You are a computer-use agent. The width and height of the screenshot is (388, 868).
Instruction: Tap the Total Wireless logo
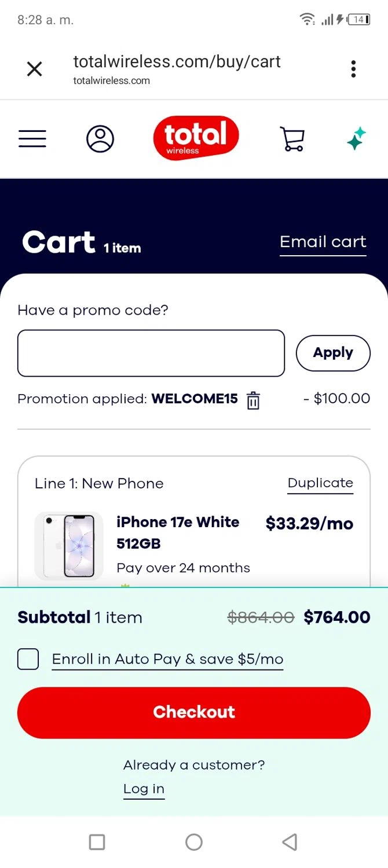[196, 138]
